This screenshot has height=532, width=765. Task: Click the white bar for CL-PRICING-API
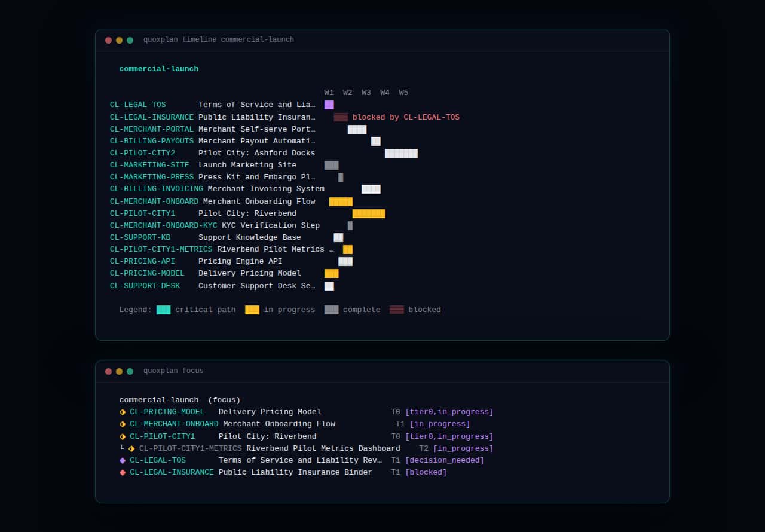345,261
